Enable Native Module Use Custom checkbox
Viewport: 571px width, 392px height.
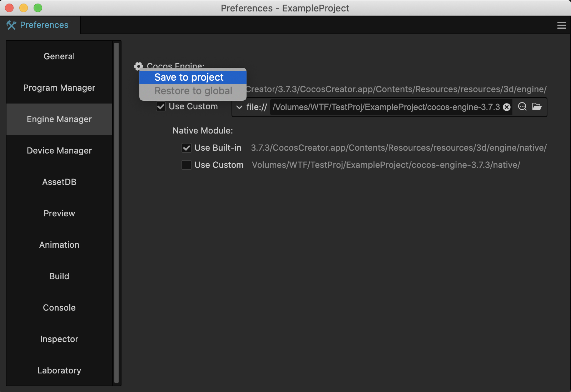click(187, 165)
